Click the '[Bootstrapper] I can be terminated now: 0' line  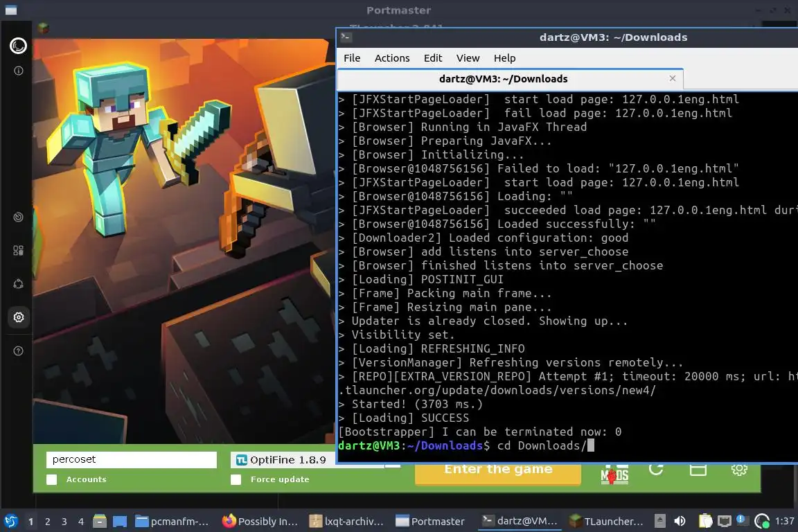point(480,432)
